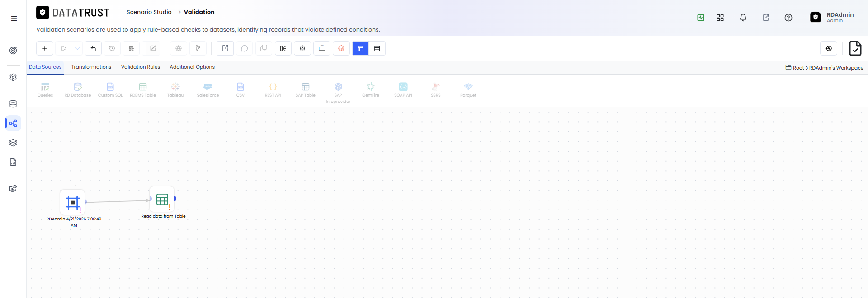Click the undo arrow toolbar button

(93, 48)
